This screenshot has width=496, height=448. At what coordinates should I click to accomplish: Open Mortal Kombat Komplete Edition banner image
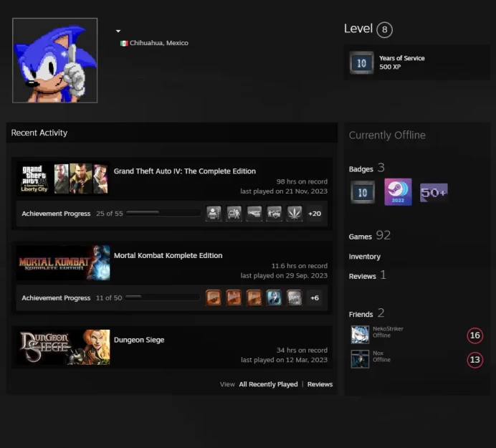(63, 262)
